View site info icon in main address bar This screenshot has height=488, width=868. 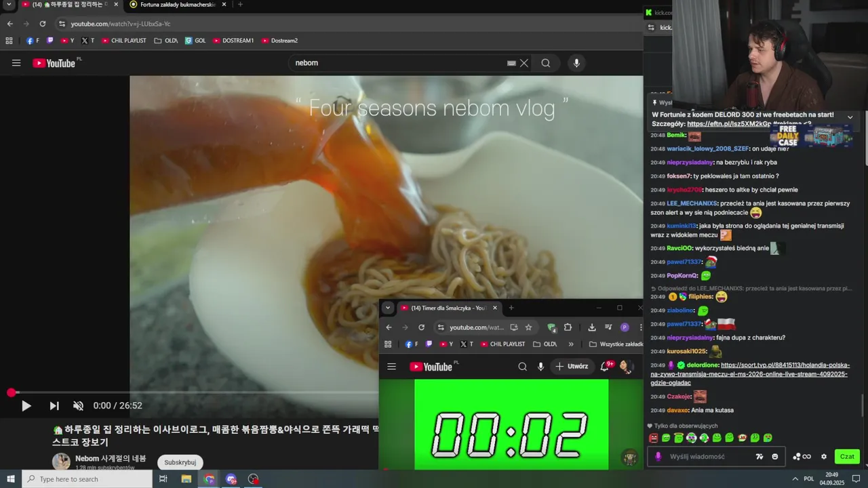[62, 24]
